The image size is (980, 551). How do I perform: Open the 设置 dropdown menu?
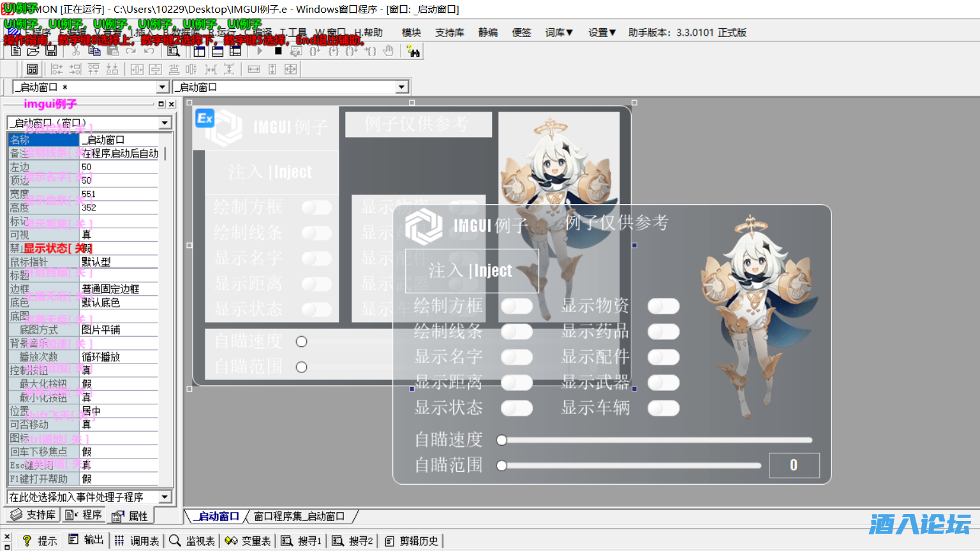tap(600, 33)
